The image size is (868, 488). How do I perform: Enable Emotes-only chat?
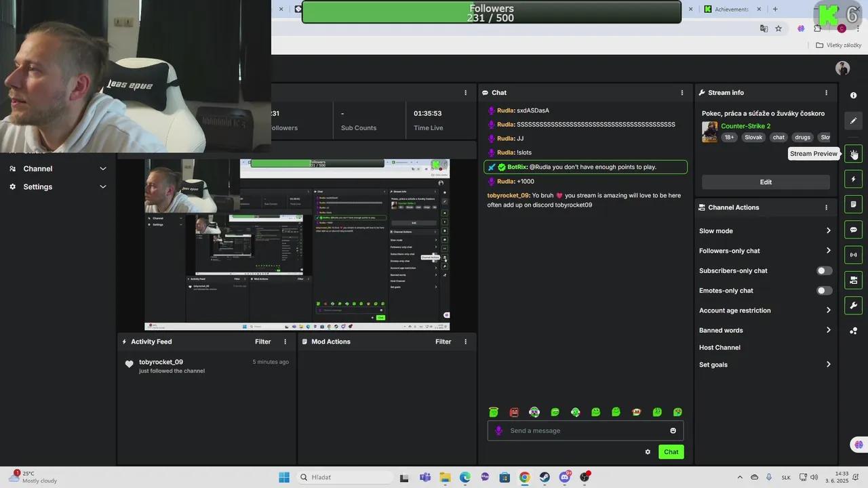(824, 290)
